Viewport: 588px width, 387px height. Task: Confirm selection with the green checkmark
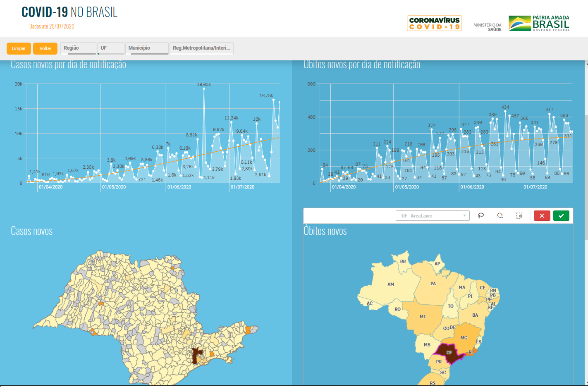(x=561, y=215)
